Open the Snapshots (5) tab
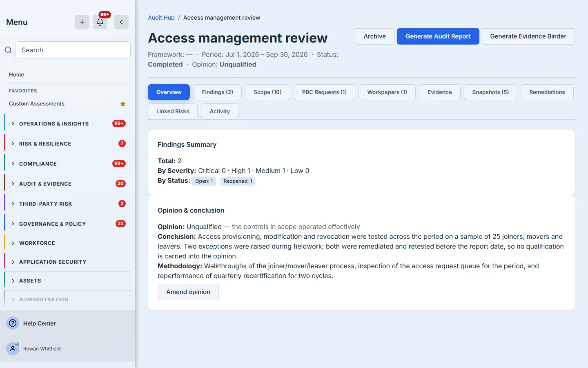This screenshot has width=588, height=368. (490, 92)
